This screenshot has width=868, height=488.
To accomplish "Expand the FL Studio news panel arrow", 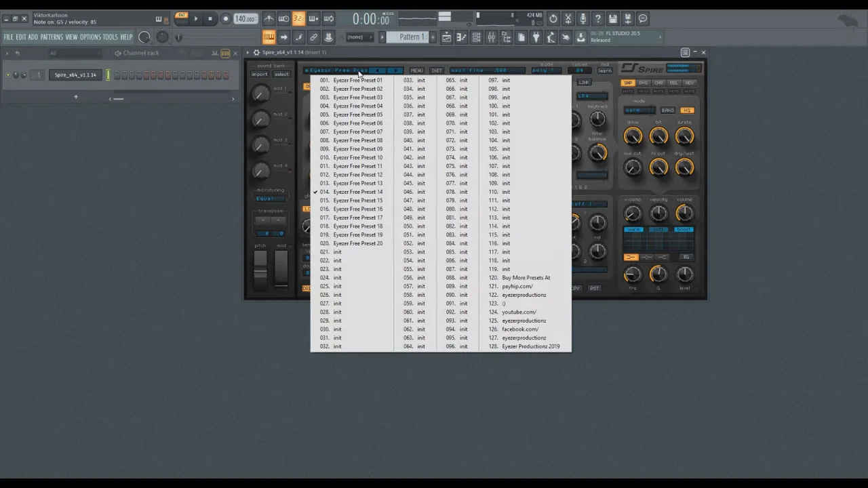I will click(x=660, y=37).
